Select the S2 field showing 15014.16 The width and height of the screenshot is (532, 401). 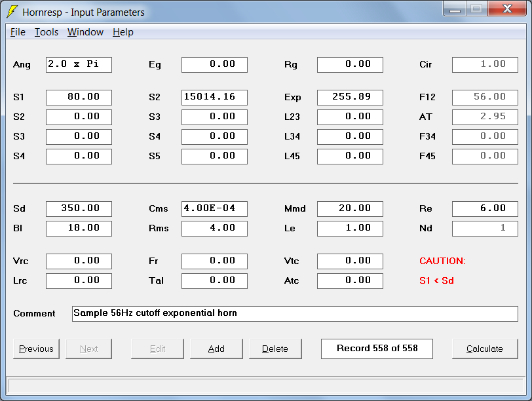214,98
